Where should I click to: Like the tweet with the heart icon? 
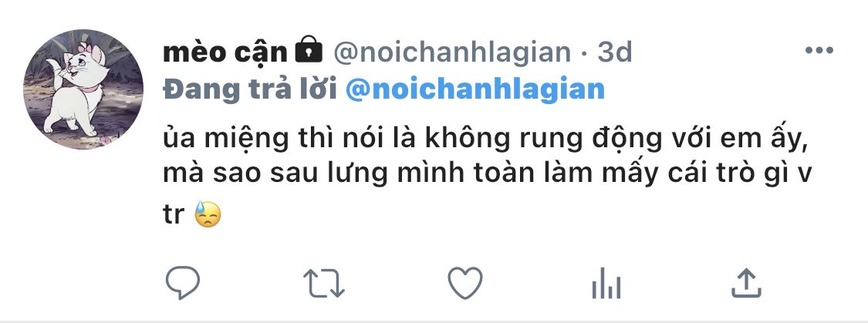(x=464, y=284)
